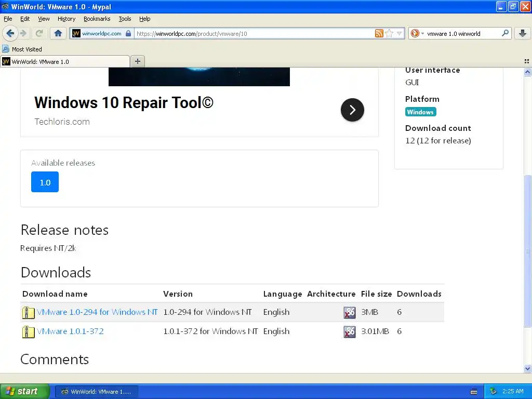Image resolution: width=532 pixels, height=399 pixels.
Task: Click the scrollbar down arrow
Action: [x=527, y=368]
